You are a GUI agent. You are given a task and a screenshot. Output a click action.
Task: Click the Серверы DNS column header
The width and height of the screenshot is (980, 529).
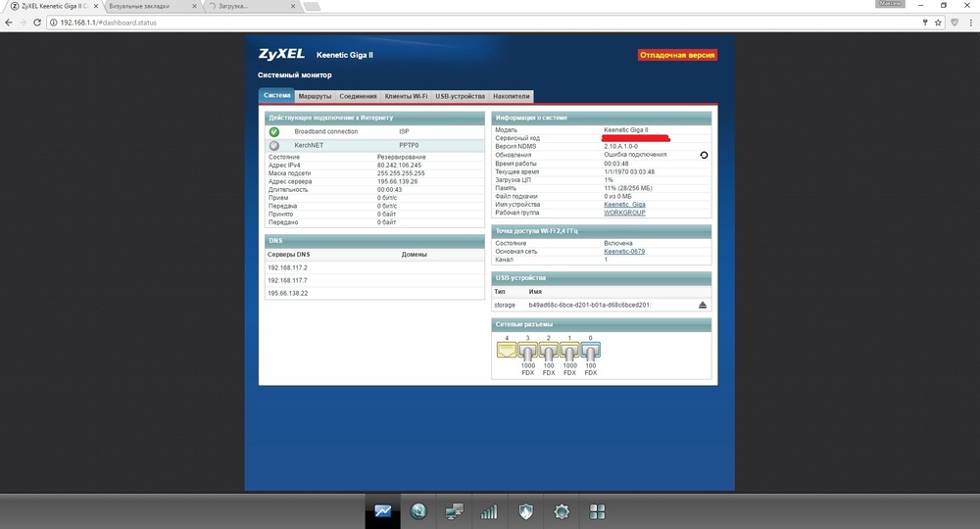click(x=289, y=255)
